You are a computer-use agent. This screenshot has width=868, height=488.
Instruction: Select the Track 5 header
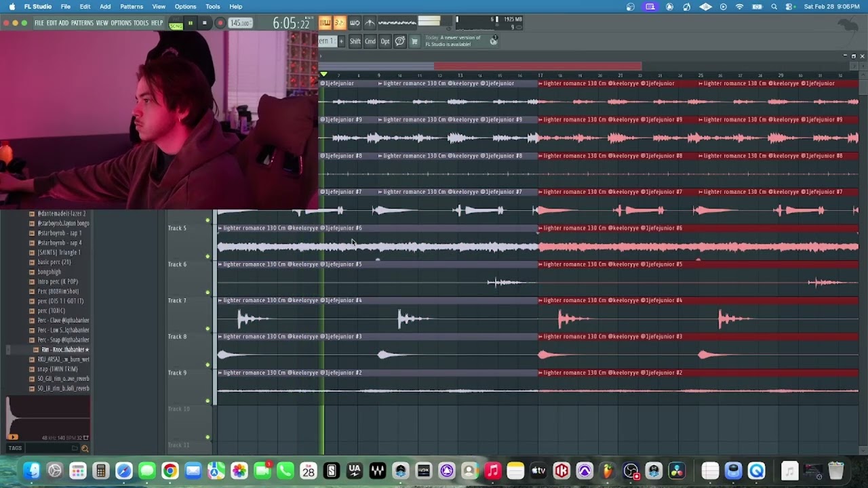click(190, 241)
